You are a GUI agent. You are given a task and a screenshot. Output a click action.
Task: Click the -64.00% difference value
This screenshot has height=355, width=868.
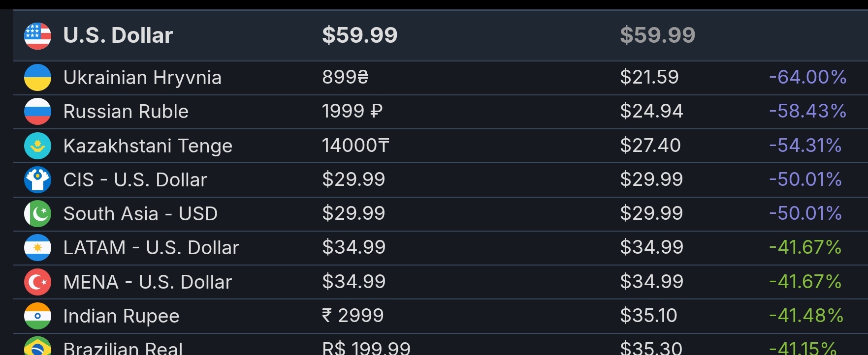click(x=807, y=77)
